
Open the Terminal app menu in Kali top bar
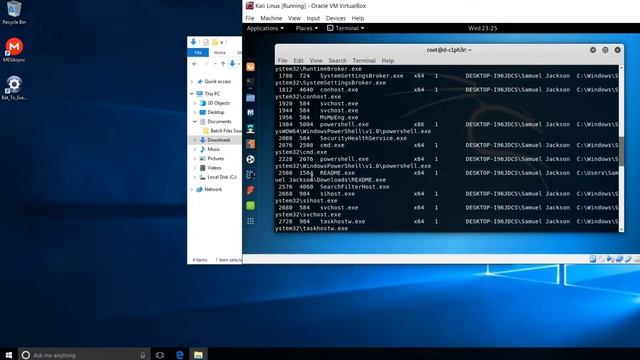click(346, 28)
